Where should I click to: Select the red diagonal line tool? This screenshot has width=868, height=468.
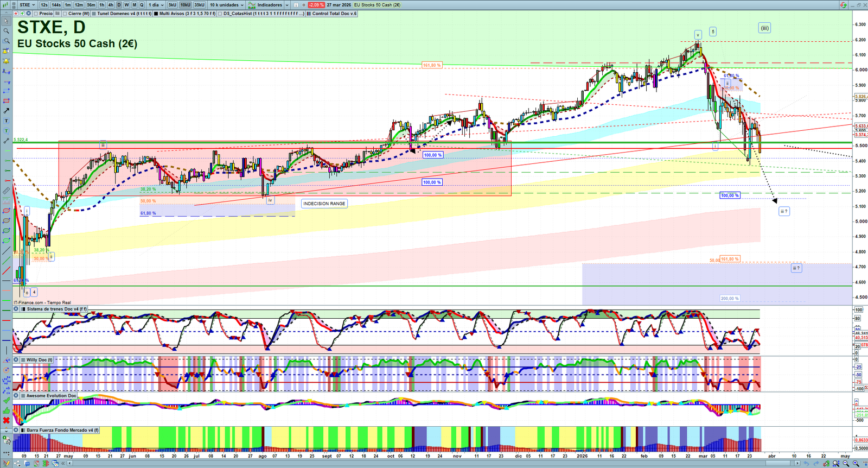(6, 270)
